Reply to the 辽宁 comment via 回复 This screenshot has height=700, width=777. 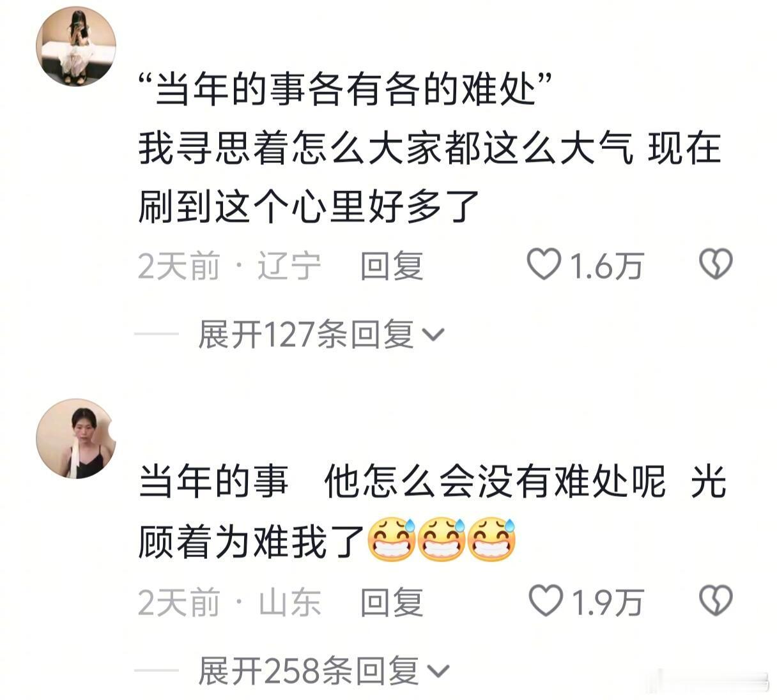click(x=392, y=266)
